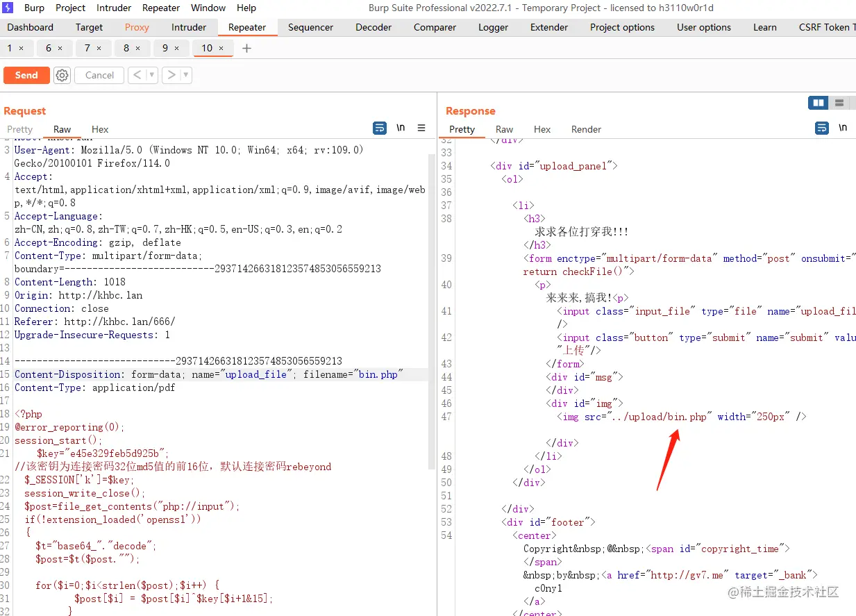Click the Content-Length: 1018 header line
The image size is (856, 616).
(70, 282)
